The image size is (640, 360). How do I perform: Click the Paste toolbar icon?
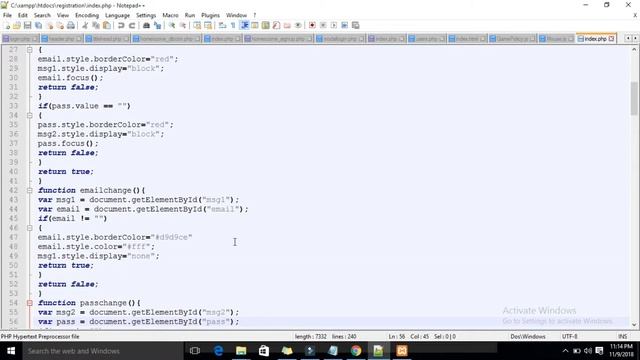point(107,25)
